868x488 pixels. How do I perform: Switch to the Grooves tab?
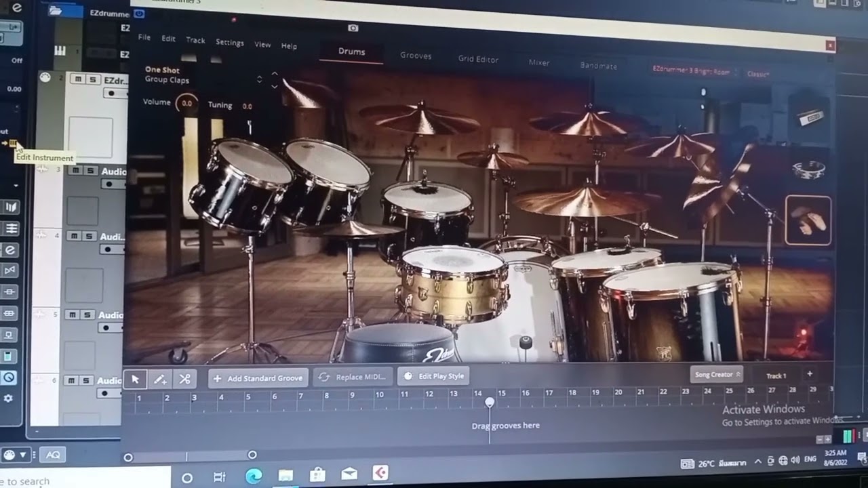coord(416,56)
